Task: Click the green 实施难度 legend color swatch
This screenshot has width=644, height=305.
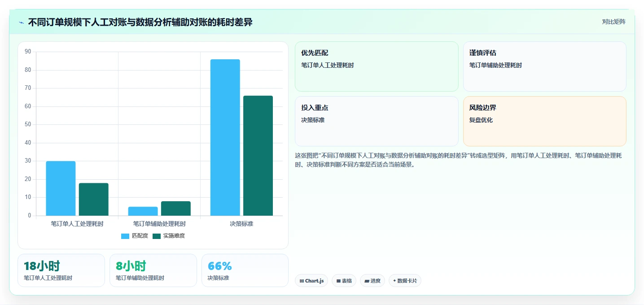Action: point(157,236)
